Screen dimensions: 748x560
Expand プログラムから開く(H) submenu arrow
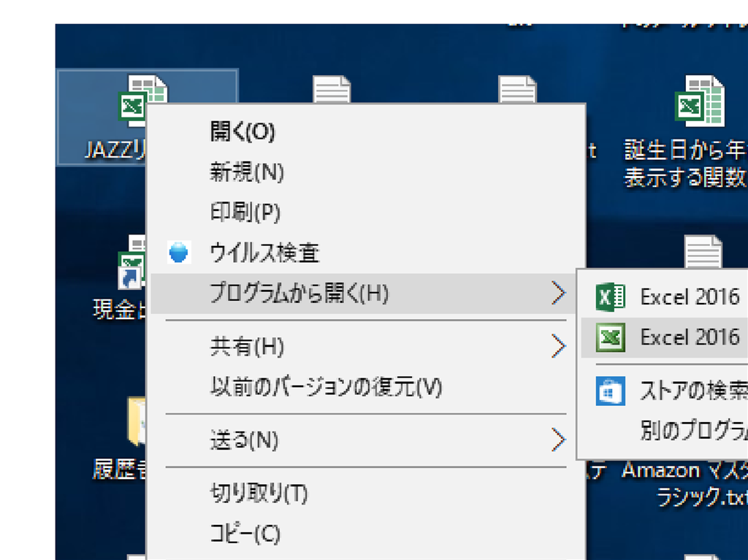click(559, 293)
